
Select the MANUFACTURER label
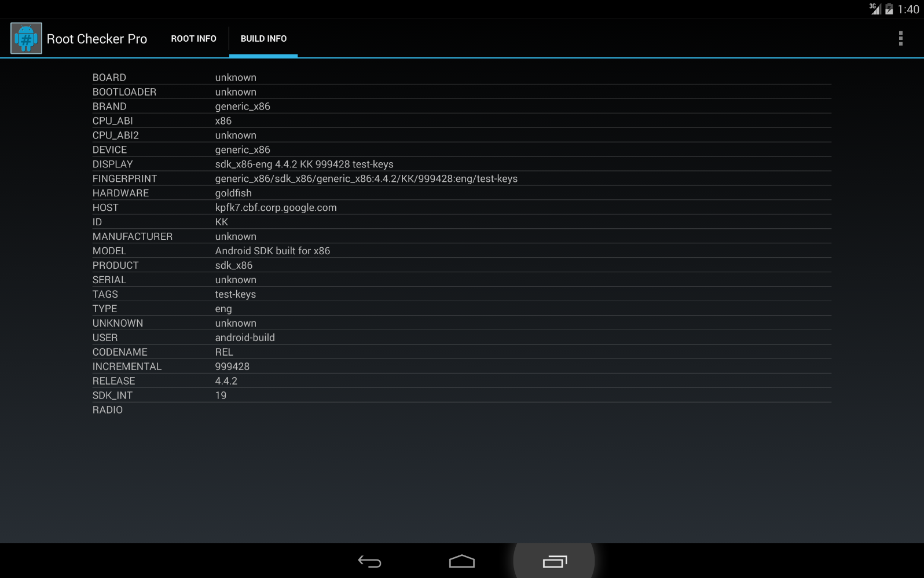tap(133, 237)
